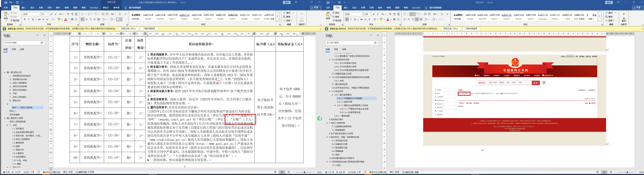Click 获取正版 Office button in the left window
This screenshot has width=644, height=175.
(129, 29)
